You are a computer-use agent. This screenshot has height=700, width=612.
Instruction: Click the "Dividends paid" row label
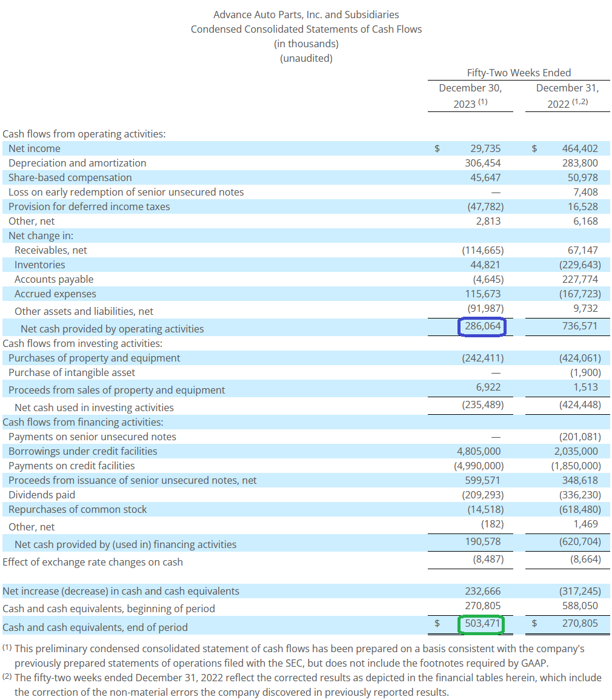click(42, 495)
